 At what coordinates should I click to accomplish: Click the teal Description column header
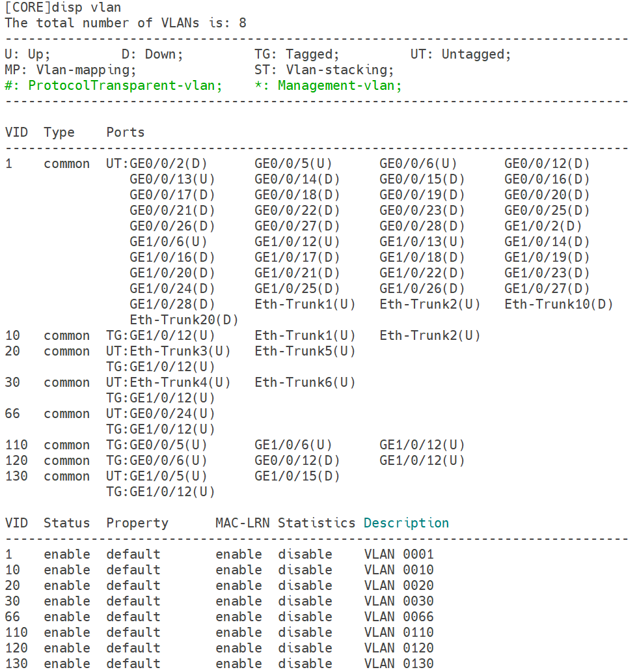tap(406, 523)
